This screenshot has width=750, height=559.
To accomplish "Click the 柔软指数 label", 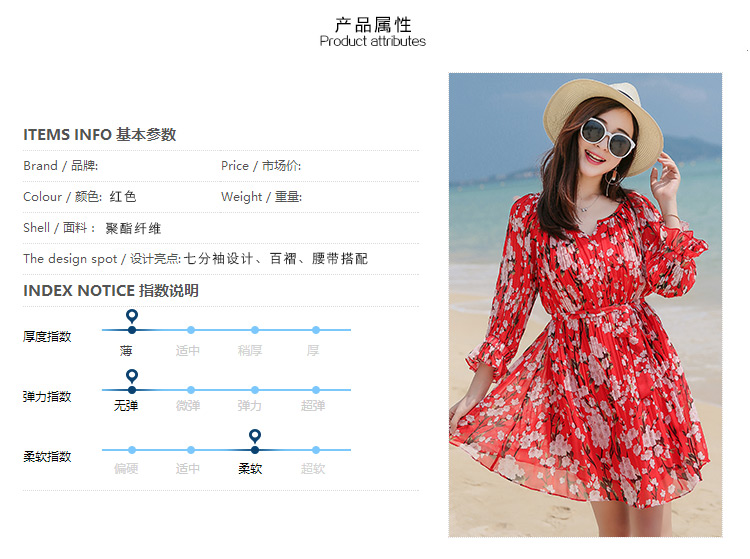I will pyautogui.click(x=47, y=457).
